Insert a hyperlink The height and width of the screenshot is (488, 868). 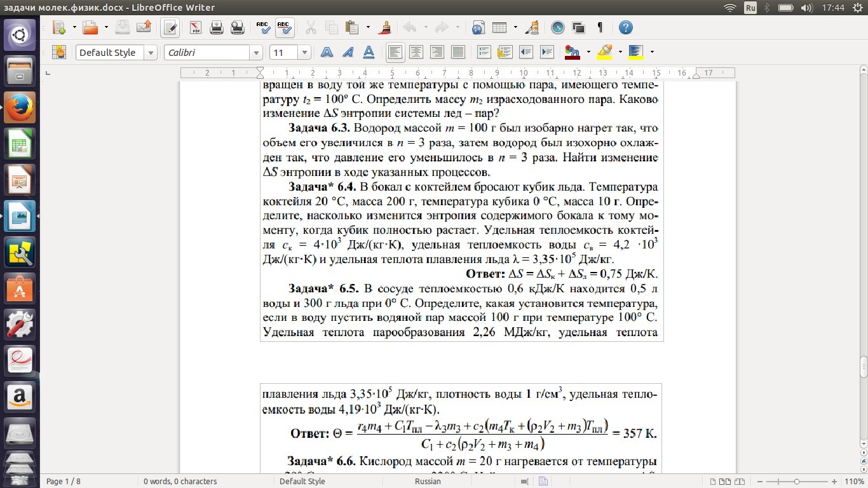tap(478, 27)
